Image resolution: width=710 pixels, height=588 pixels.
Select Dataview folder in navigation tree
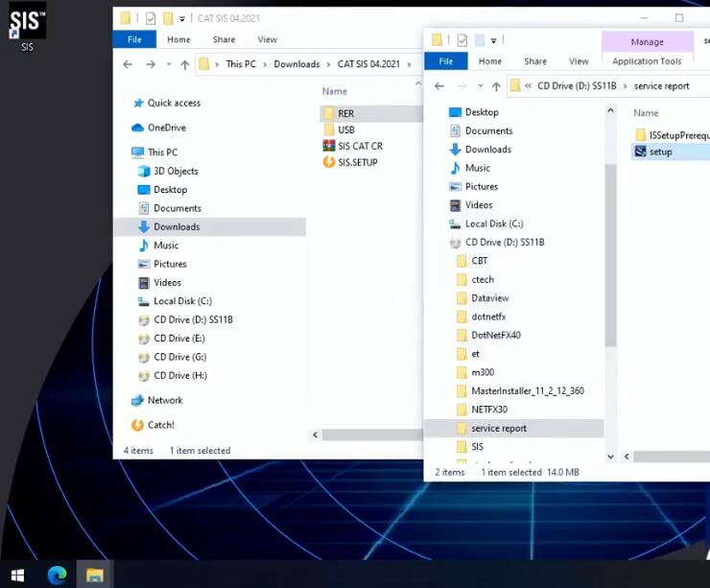pos(483,298)
